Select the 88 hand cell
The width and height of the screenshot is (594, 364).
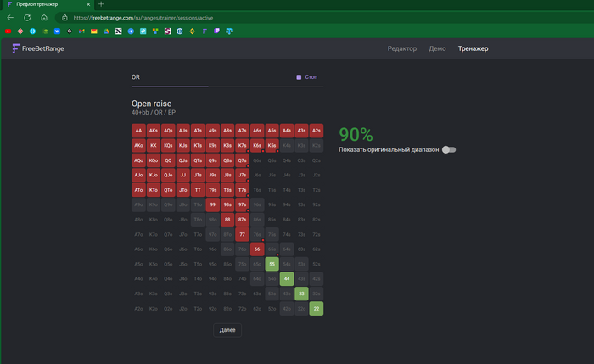coord(227,219)
